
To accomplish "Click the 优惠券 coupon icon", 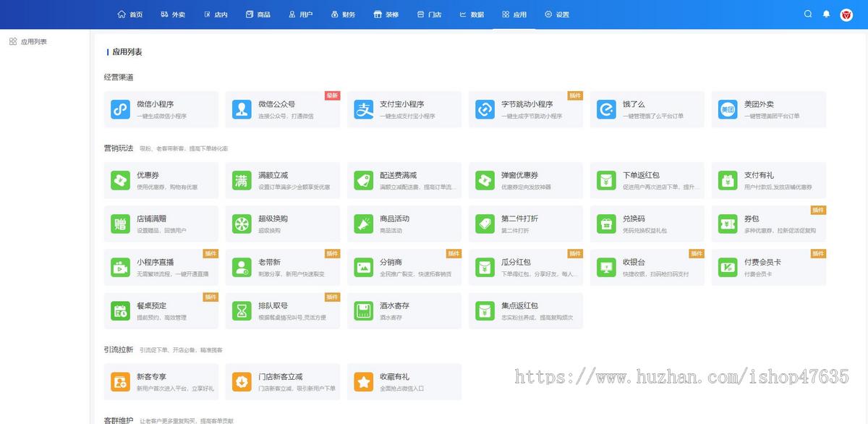I will pyautogui.click(x=120, y=180).
